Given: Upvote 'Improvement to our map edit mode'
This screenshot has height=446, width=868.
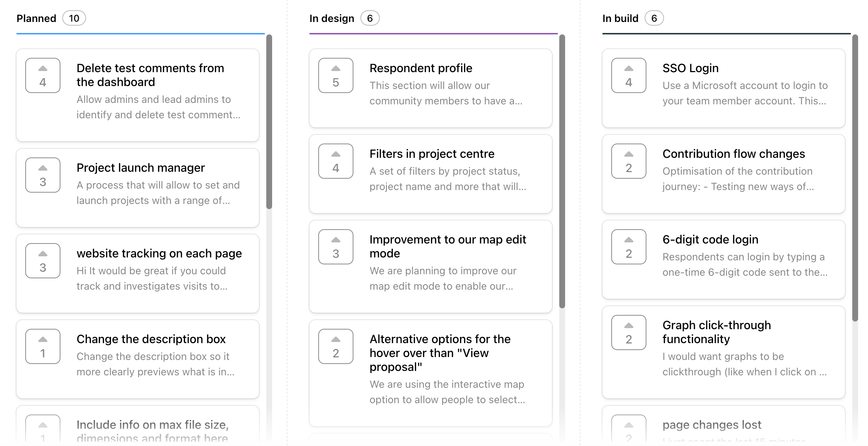Looking at the screenshot, I should click(336, 247).
